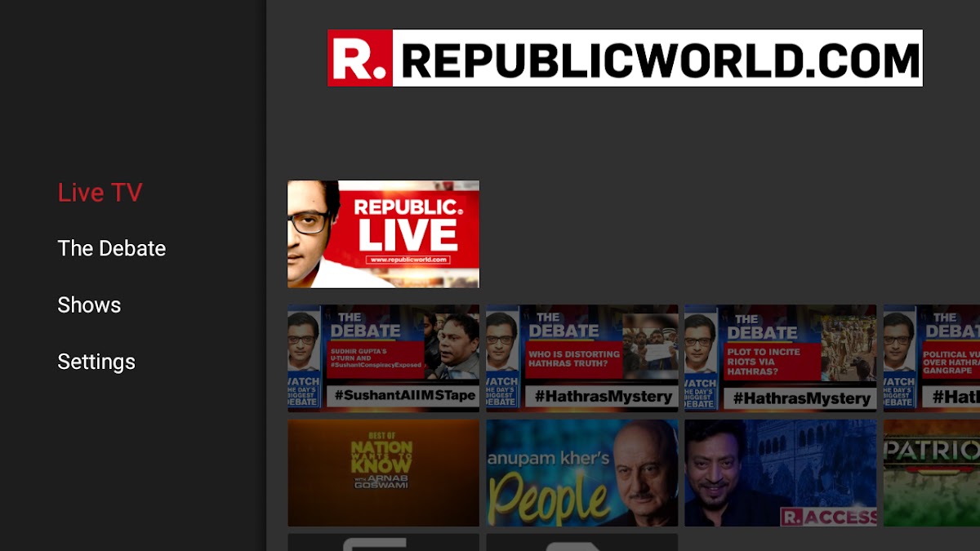Open the Republic Live stream thumbnail

[x=383, y=233]
